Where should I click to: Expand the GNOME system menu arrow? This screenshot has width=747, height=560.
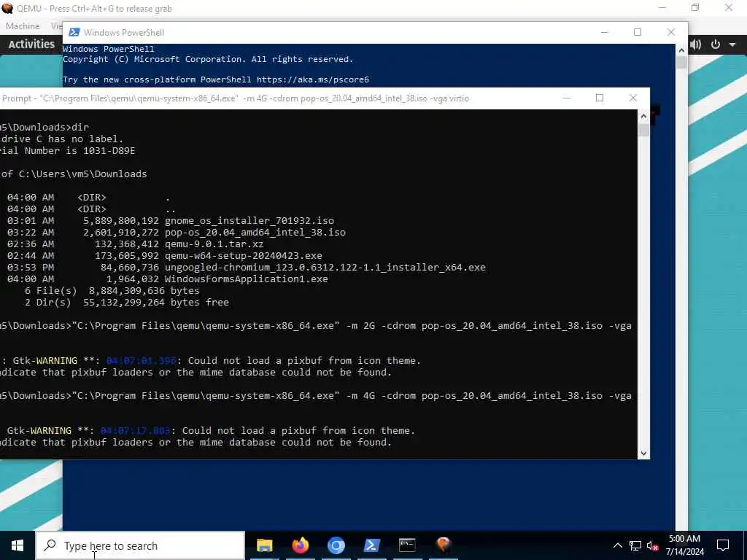click(732, 44)
